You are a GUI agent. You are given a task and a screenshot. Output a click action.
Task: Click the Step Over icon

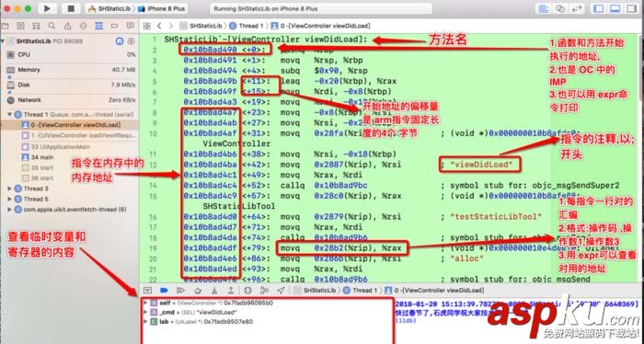(x=198, y=291)
